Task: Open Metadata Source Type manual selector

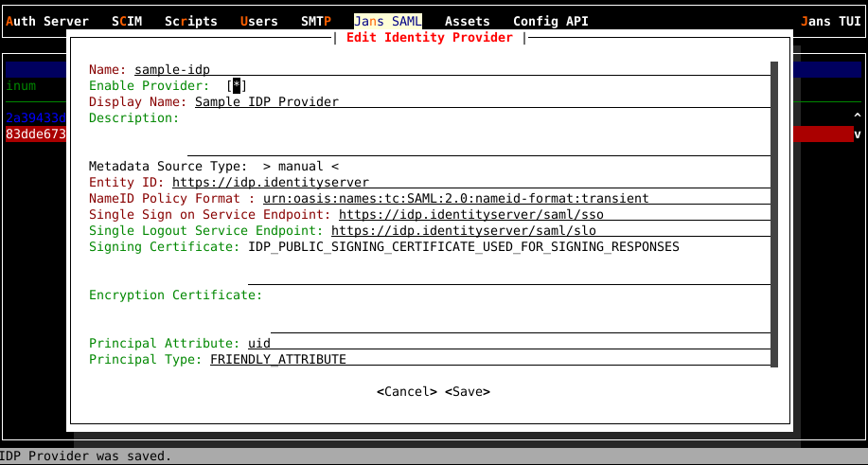Action: coord(300,166)
